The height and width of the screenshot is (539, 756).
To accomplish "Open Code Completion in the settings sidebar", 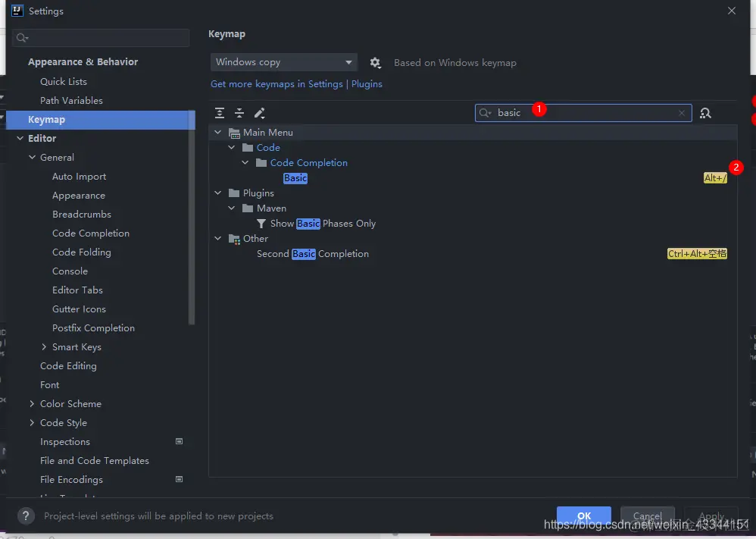I will click(x=91, y=233).
